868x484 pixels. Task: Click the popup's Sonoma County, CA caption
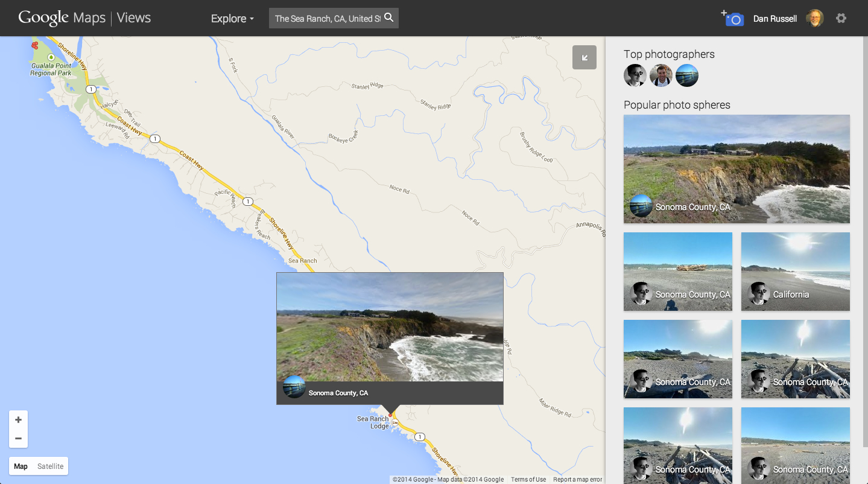coord(338,393)
